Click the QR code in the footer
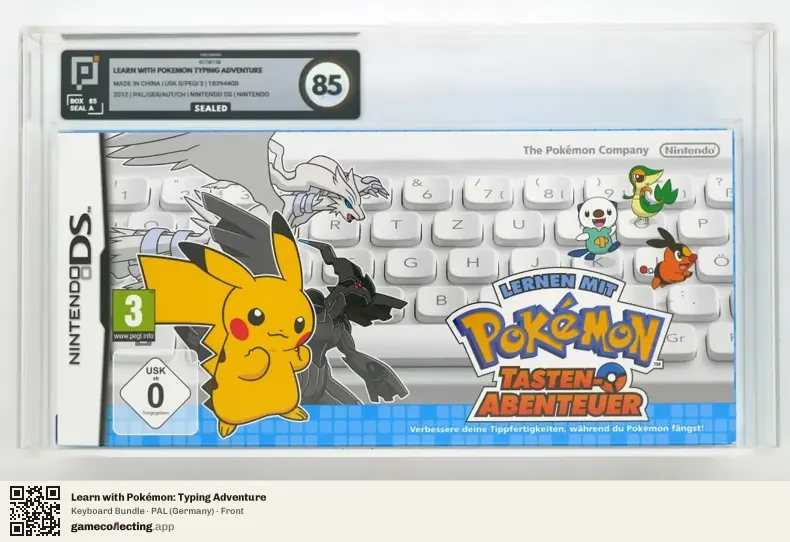This screenshot has height=542, width=790. [35, 511]
